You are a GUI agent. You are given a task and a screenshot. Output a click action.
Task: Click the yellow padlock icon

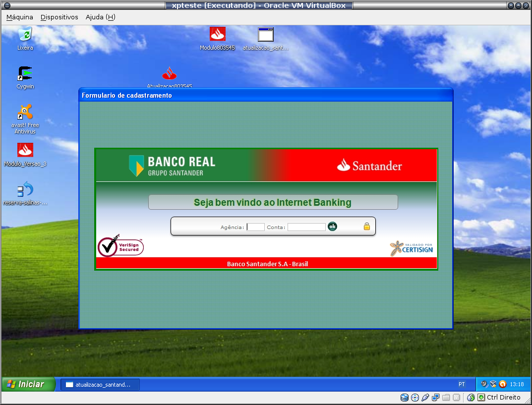367,226
